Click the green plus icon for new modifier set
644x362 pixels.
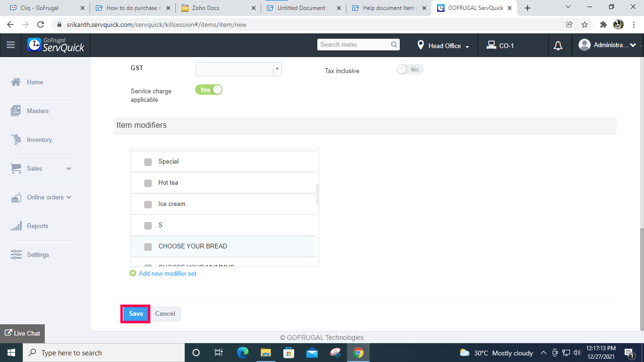click(133, 273)
